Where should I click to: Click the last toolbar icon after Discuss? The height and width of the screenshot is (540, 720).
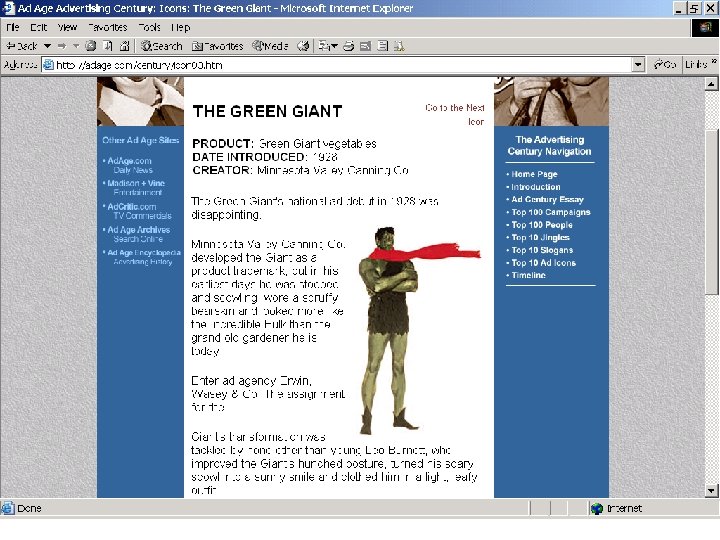point(399,46)
